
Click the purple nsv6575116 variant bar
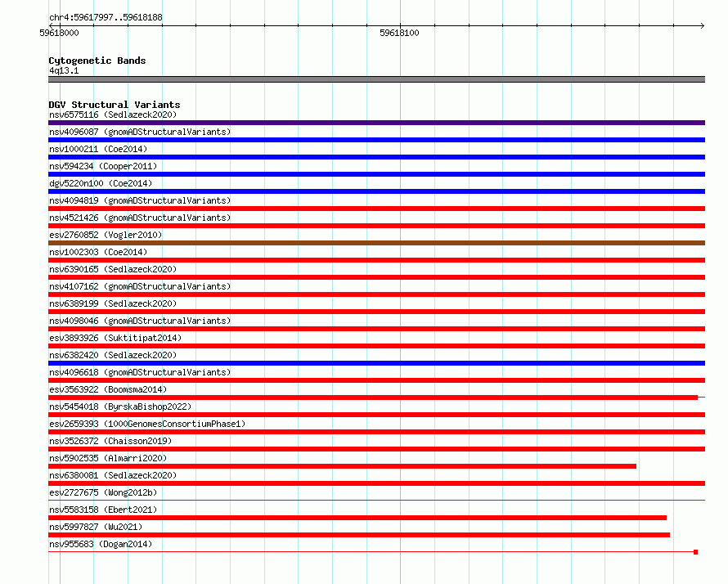click(376, 123)
